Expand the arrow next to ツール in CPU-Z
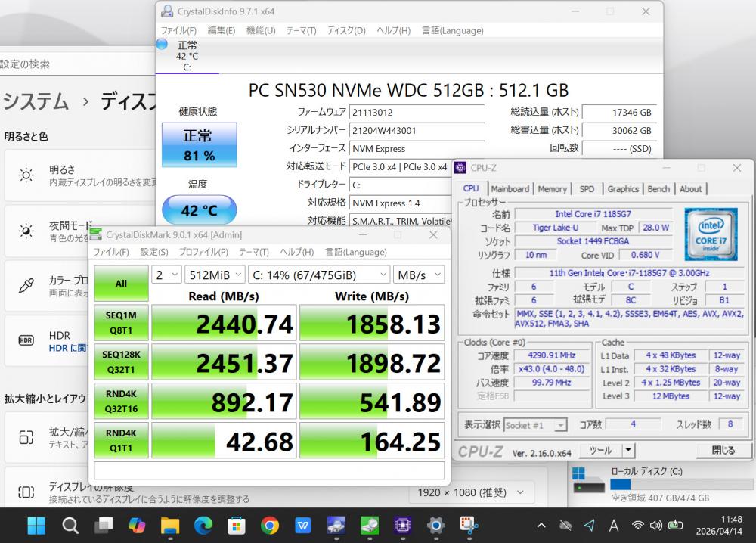The width and height of the screenshot is (756, 543). 627,450
